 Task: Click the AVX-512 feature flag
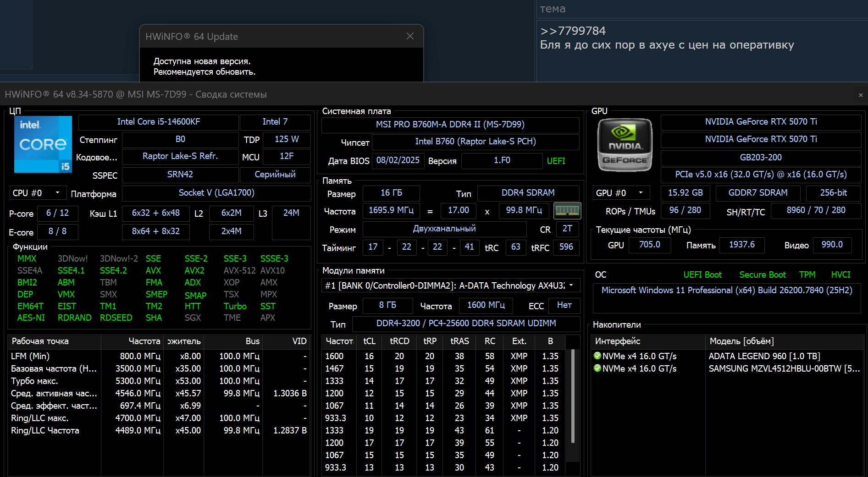pos(239,271)
